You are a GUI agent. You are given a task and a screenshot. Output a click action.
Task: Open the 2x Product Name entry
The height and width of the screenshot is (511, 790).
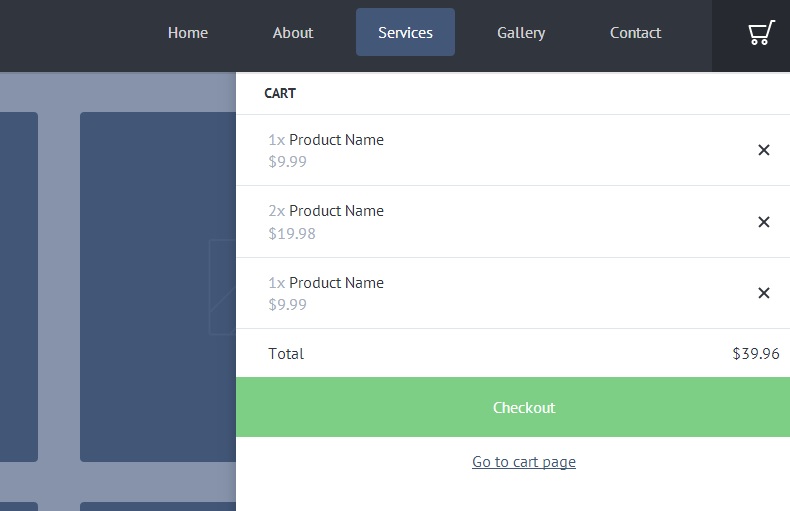point(336,211)
